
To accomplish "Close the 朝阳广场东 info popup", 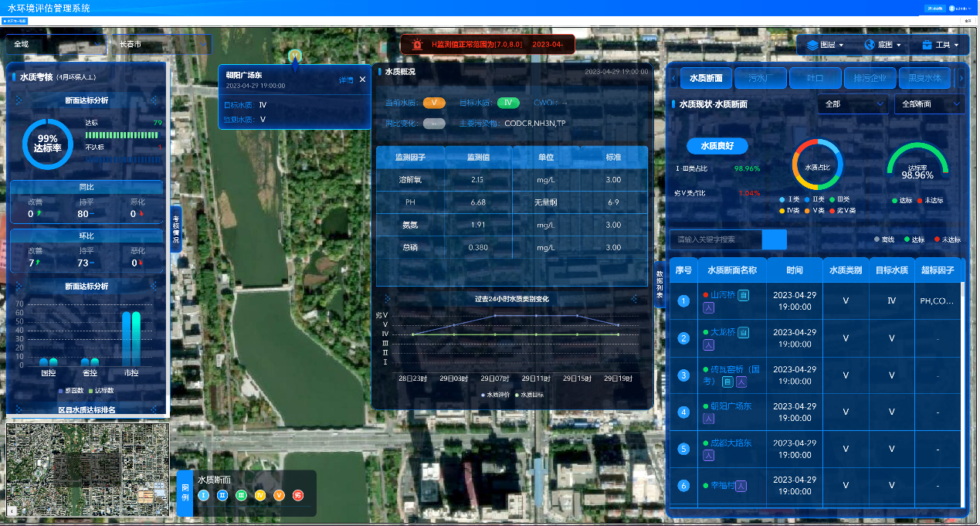I will point(362,79).
